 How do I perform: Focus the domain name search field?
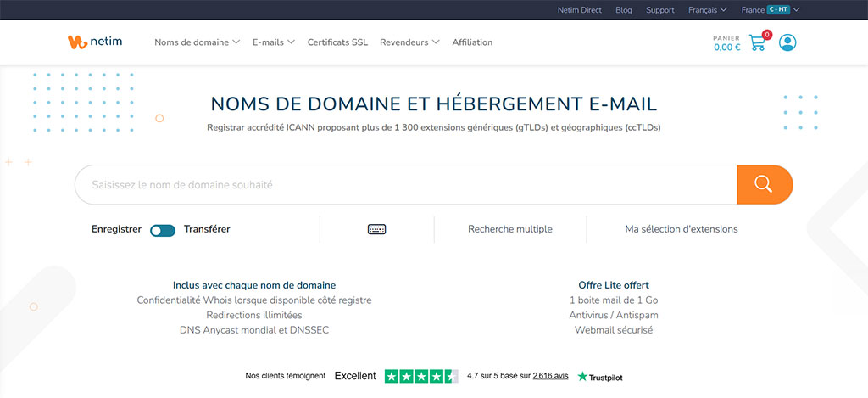click(406, 185)
